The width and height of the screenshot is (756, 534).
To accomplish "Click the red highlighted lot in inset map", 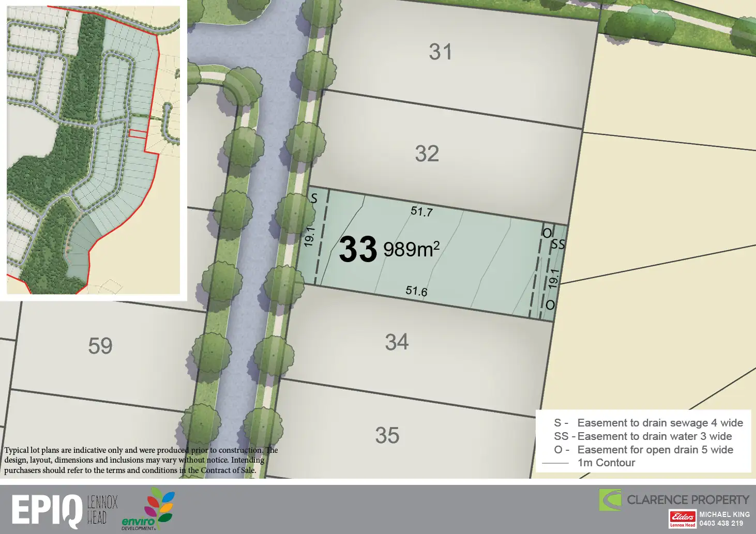I will tap(138, 134).
